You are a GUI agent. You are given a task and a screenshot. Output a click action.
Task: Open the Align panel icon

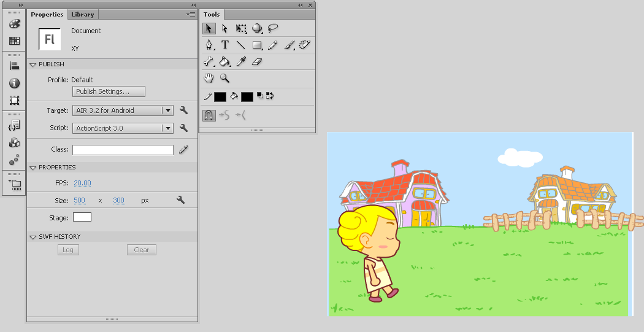point(14,66)
